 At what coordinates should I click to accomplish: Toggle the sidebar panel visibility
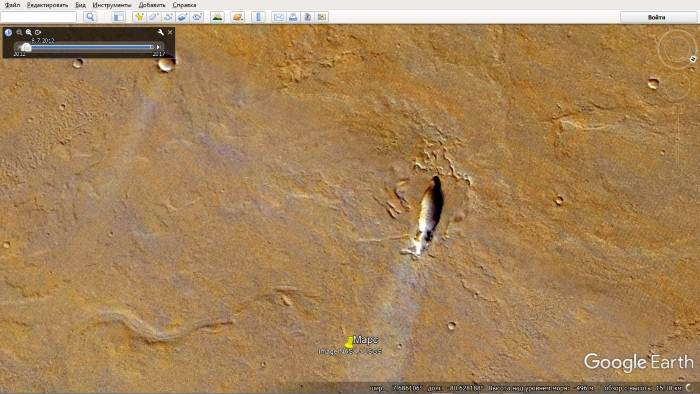coord(118,17)
